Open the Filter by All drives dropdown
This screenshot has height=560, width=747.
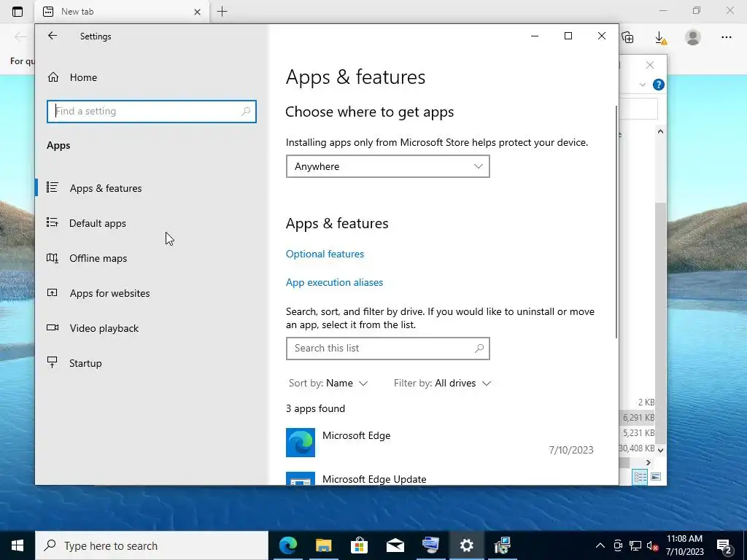click(x=442, y=383)
